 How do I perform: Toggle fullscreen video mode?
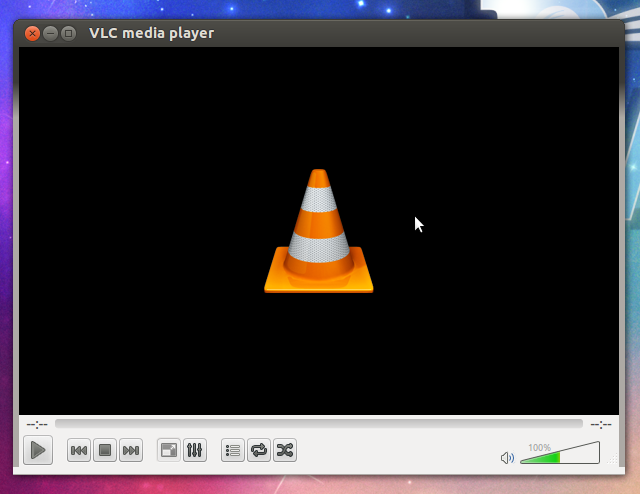coord(169,450)
